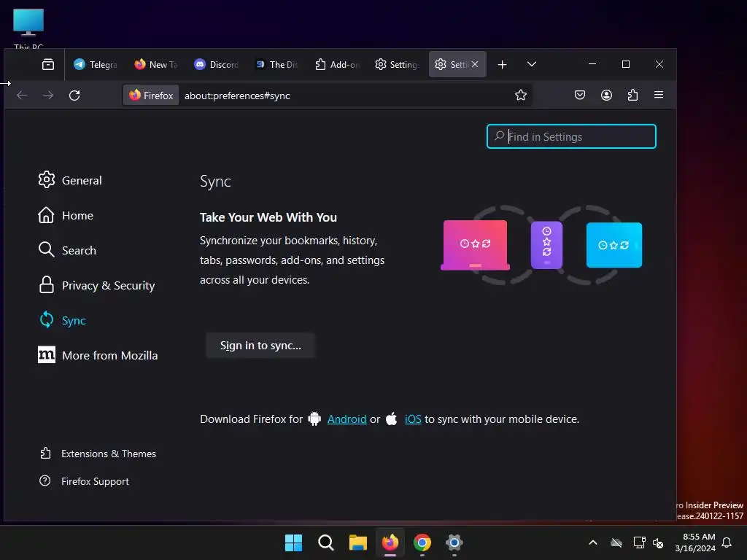This screenshot has width=747, height=560.
Task: Show hidden system tray icons
Action: coord(593,542)
